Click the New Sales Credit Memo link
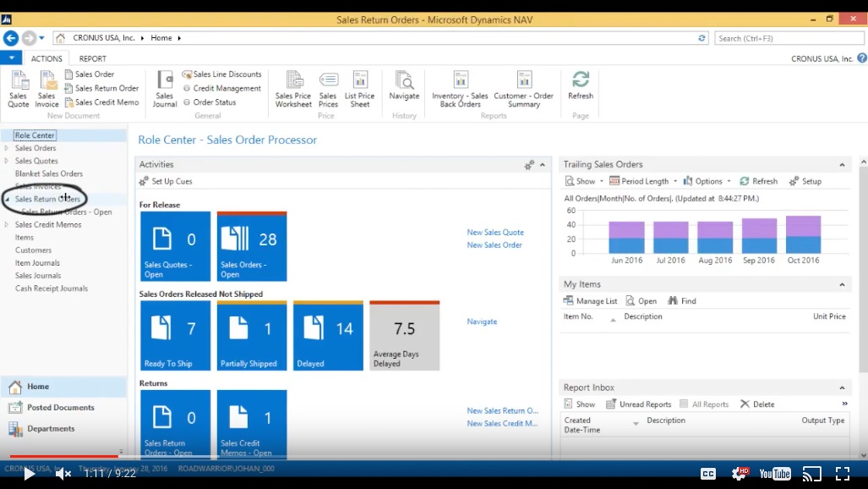The height and width of the screenshot is (489, 868). [502, 424]
